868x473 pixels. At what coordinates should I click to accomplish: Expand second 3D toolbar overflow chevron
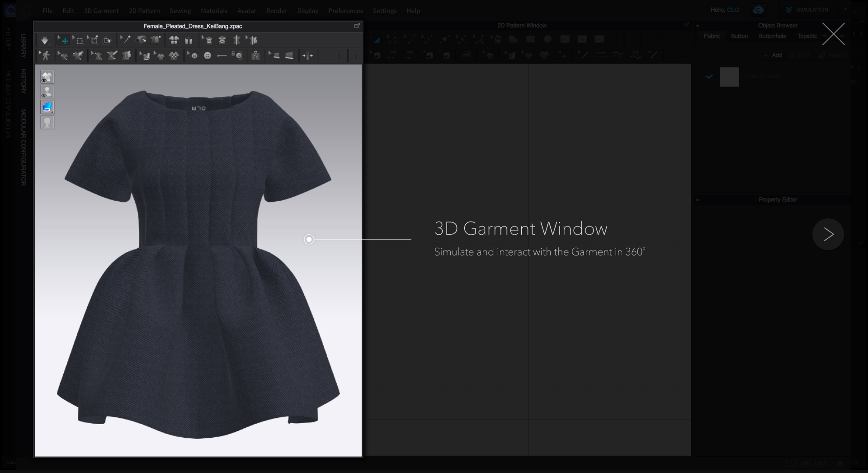355,56
